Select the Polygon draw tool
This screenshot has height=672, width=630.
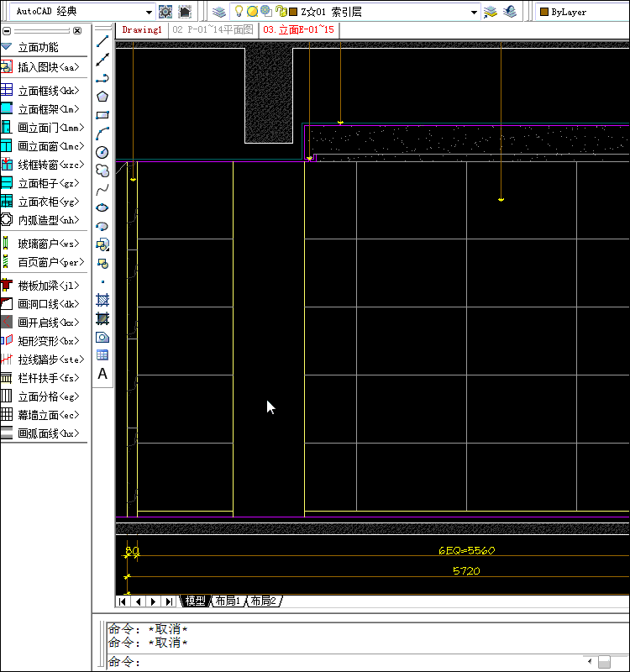pyautogui.click(x=102, y=97)
